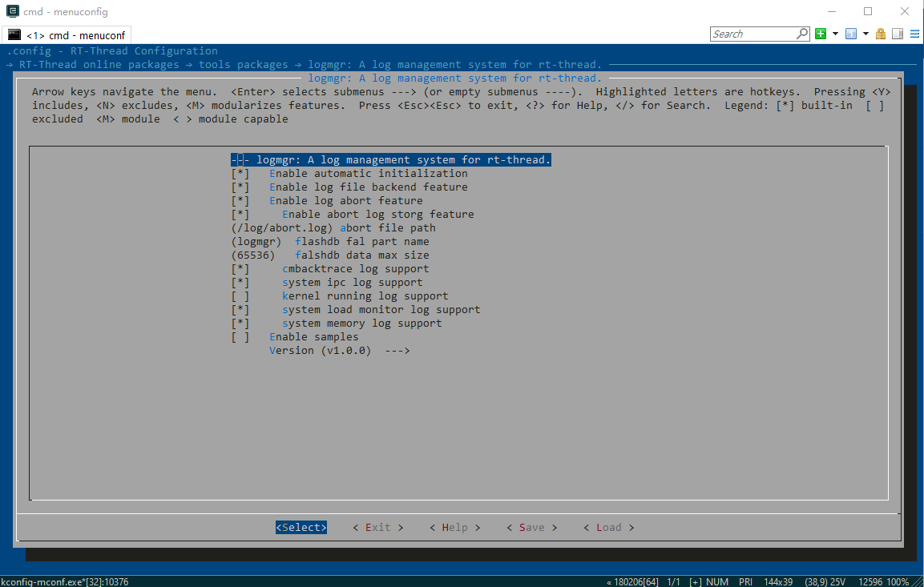924x587 pixels.
Task: Click the split view icon in the toolbar
Action: pyautogui.click(x=898, y=34)
